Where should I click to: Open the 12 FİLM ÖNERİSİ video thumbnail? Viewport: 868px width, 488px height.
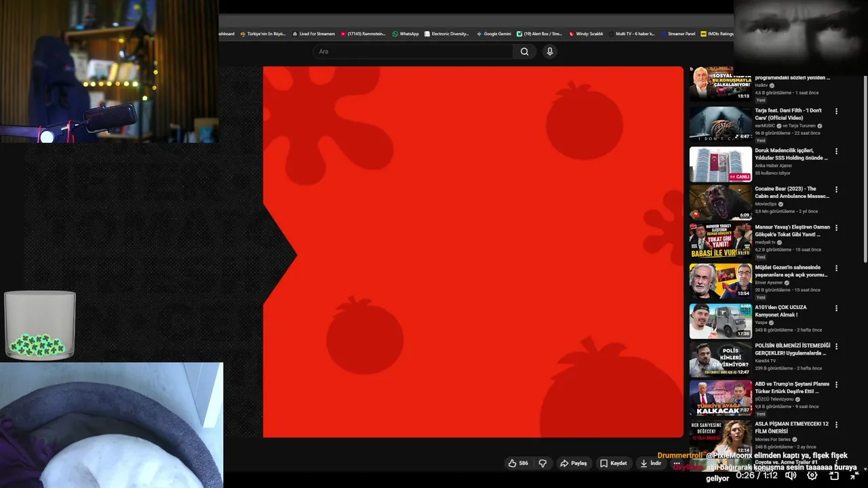721,437
